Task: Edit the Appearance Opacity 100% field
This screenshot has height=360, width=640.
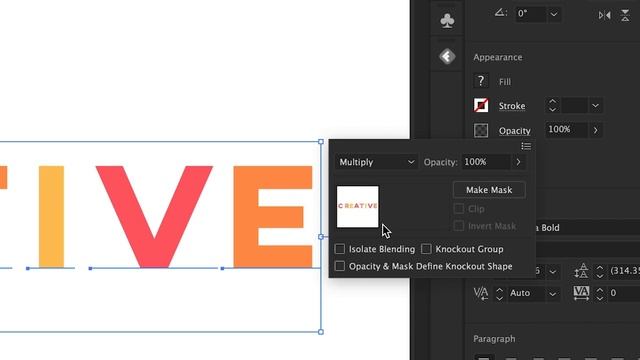Action: point(566,130)
